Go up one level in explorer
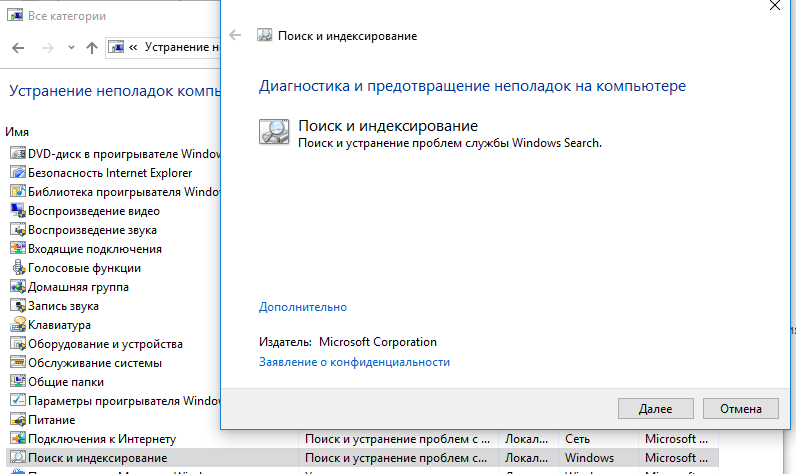This screenshot has width=796, height=474. click(92, 48)
